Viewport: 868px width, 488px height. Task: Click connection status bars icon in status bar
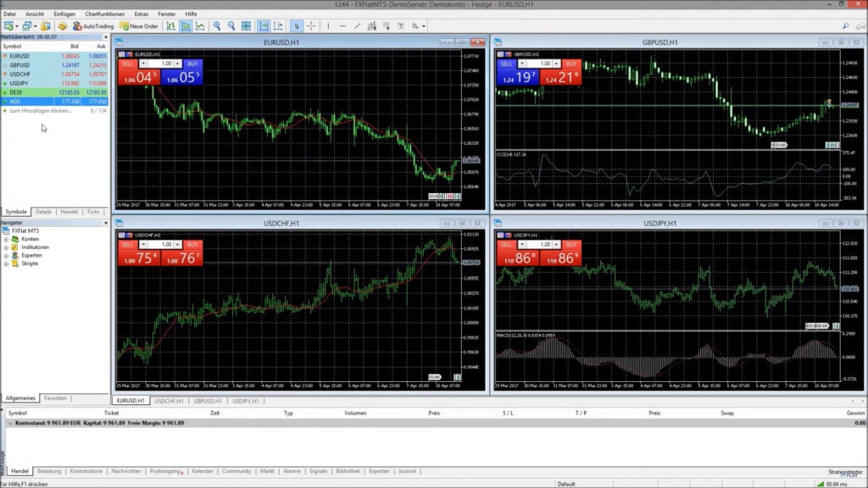(821, 484)
